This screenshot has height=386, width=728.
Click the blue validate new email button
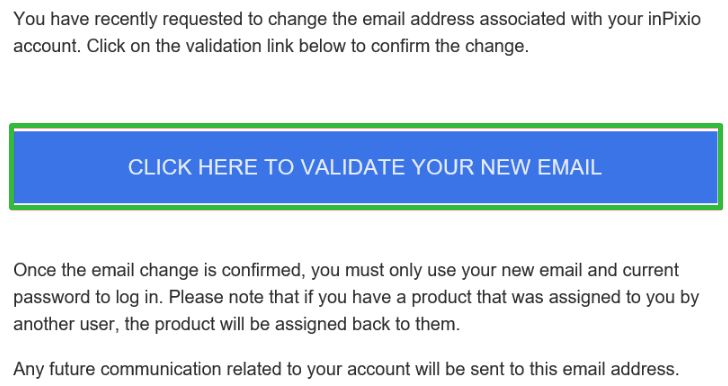click(x=366, y=167)
